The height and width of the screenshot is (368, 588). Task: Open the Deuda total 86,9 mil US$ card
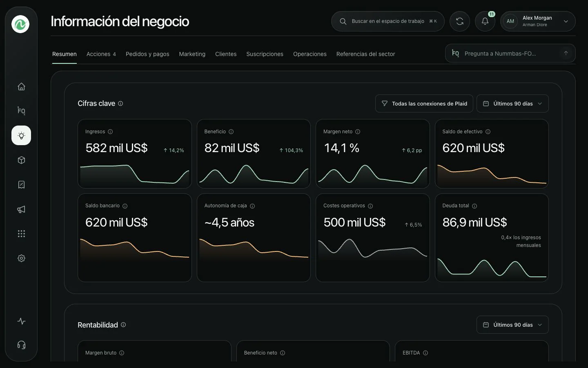click(x=492, y=238)
